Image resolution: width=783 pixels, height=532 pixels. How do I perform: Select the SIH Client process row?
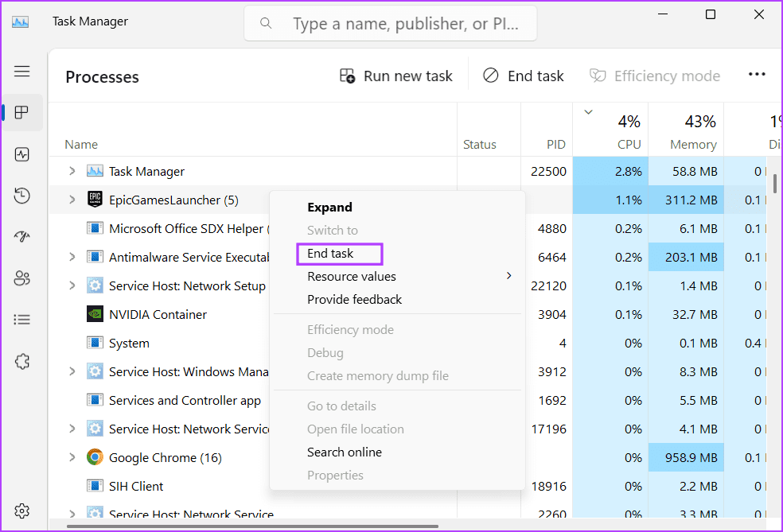coord(407,486)
